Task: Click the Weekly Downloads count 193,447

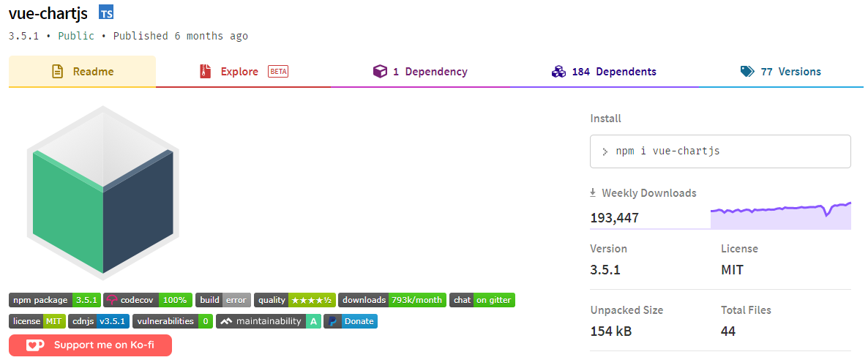Action: 615,218
